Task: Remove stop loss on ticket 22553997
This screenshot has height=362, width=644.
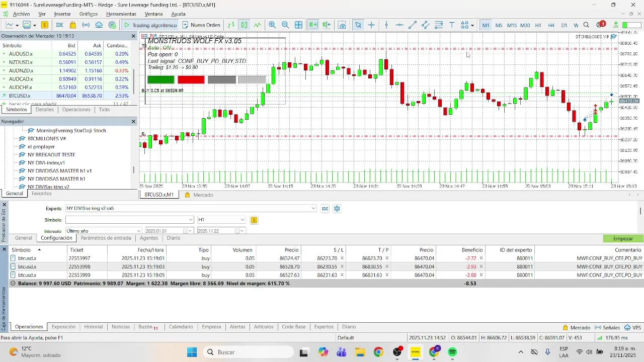Action: [x=342, y=258]
